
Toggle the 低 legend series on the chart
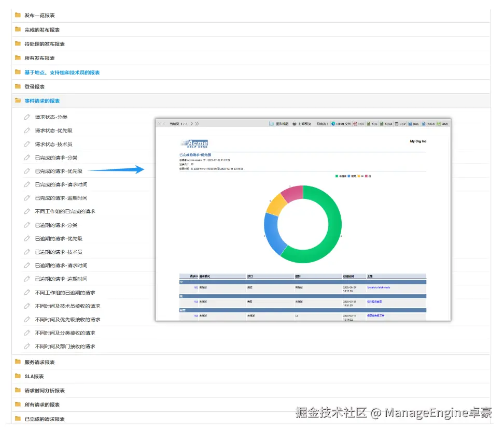point(367,177)
